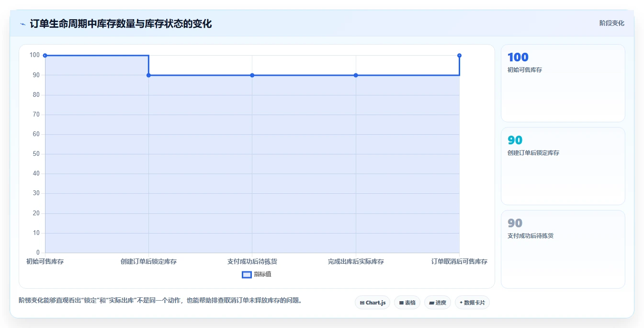Click the Chart.js tag icon
This screenshot has height=328, width=644.
(x=362, y=303)
